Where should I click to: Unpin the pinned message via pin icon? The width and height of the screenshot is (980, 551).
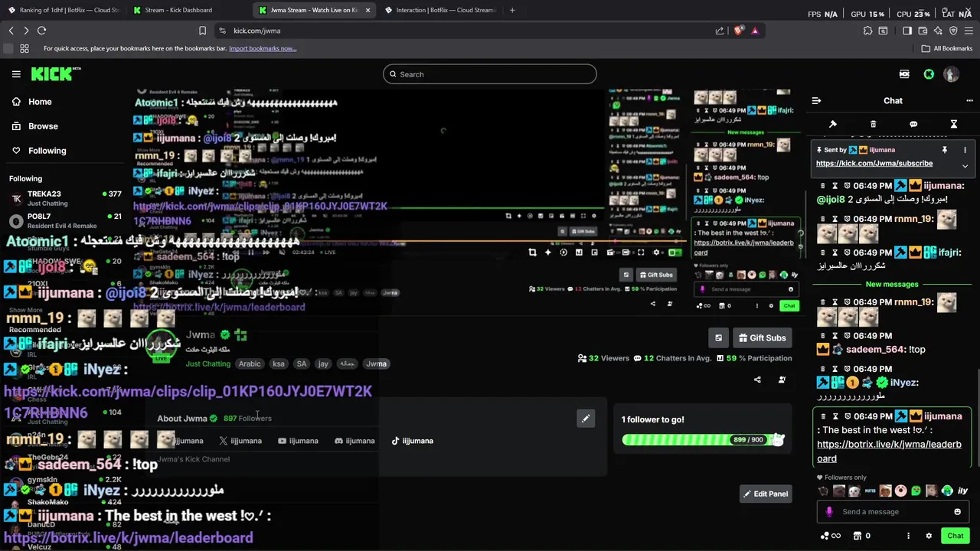pos(945,150)
